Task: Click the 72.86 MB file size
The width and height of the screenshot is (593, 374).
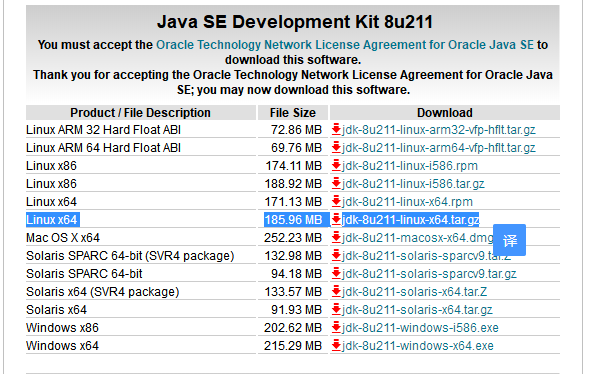Action: tap(296, 130)
